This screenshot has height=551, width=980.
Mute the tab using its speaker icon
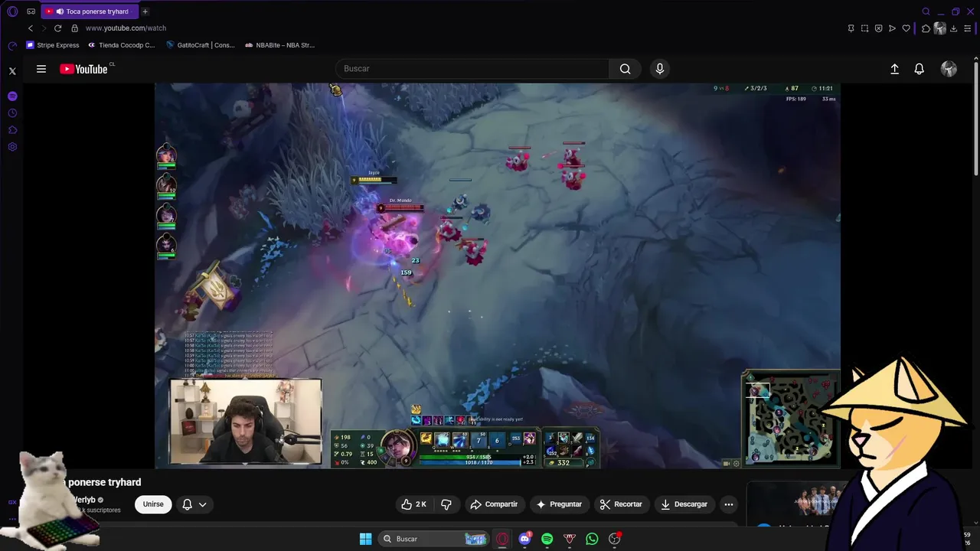tap(60, 11)
